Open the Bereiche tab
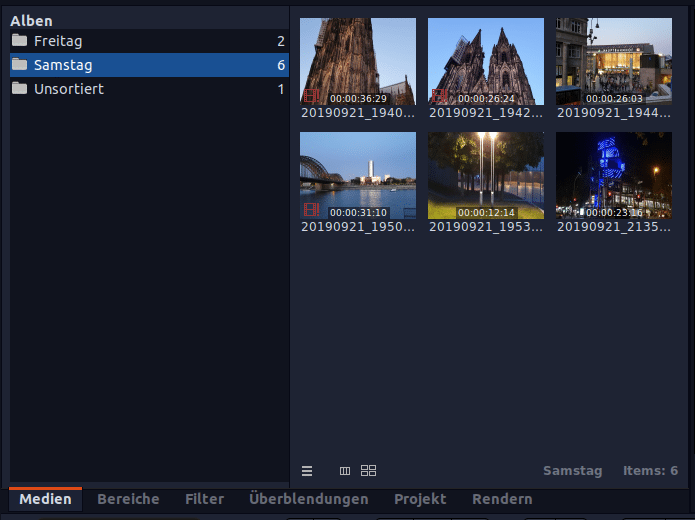 point(128,499)
